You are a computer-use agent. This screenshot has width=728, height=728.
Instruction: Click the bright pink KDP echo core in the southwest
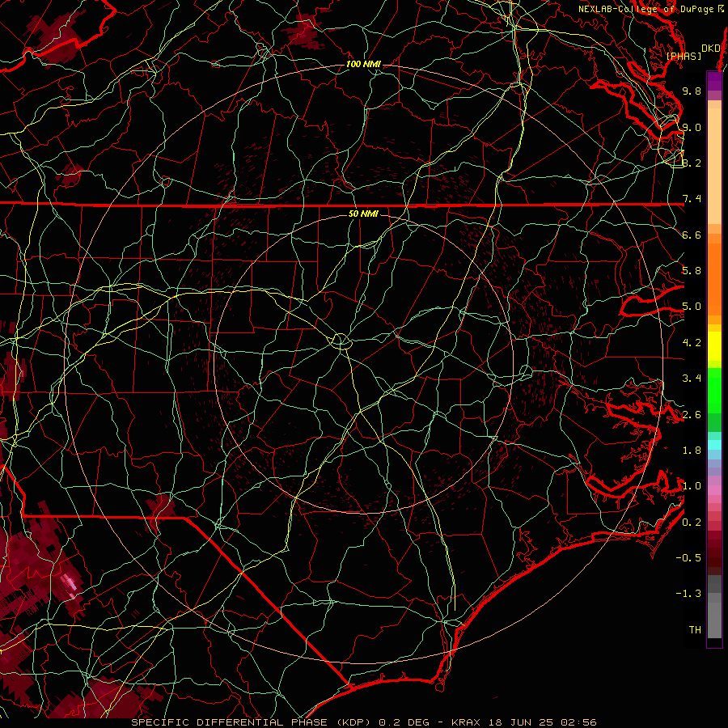click(x=70, y=582)
